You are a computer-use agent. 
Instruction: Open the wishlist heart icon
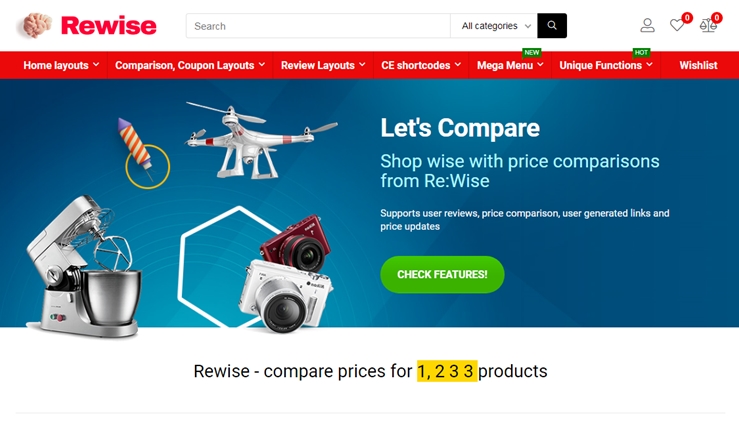[x=677, y=25]
